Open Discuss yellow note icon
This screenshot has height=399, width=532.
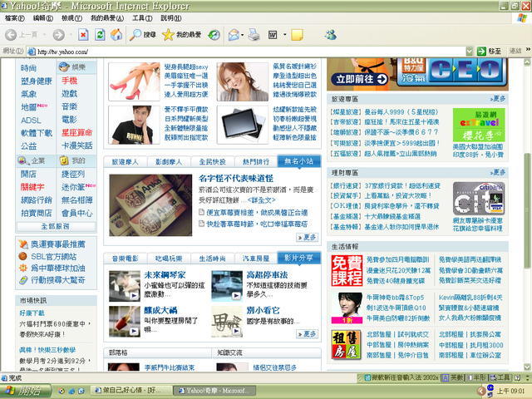[x=297, y=35]
